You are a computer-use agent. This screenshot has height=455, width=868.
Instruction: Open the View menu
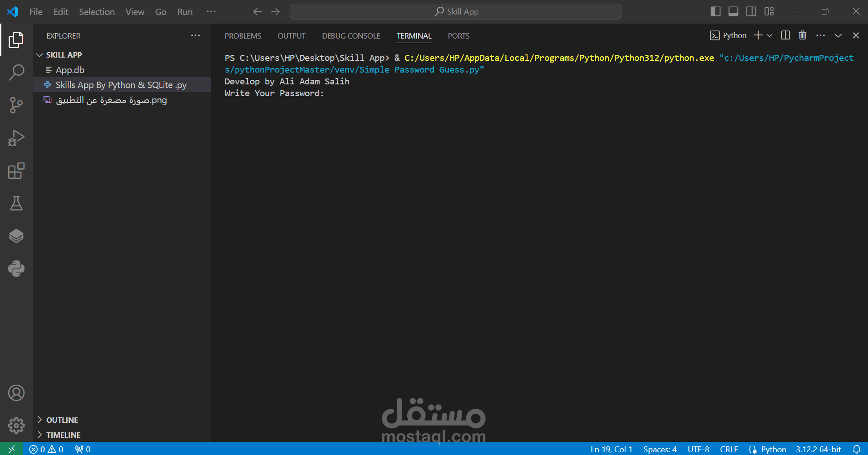(x=135, y=12)
